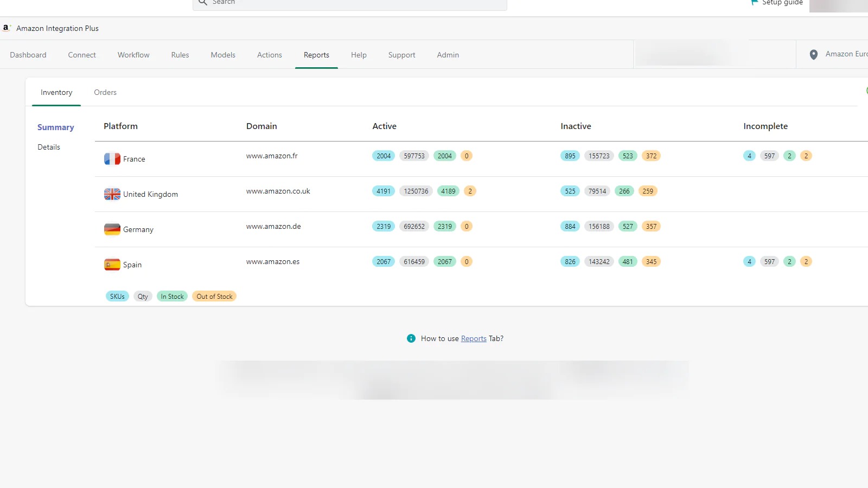This screenshot has width=868, height=488.
Task: Click the Qty legend badge
Action: click(143, 296)
